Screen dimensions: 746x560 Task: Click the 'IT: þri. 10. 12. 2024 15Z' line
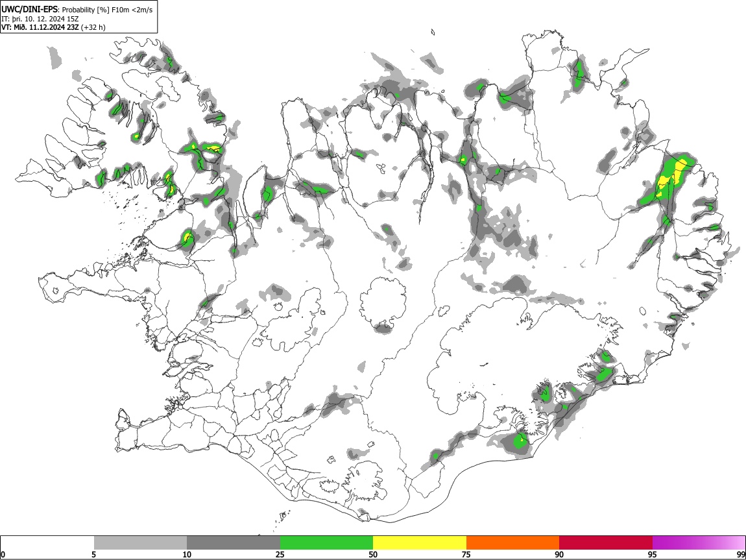[40, 19]
